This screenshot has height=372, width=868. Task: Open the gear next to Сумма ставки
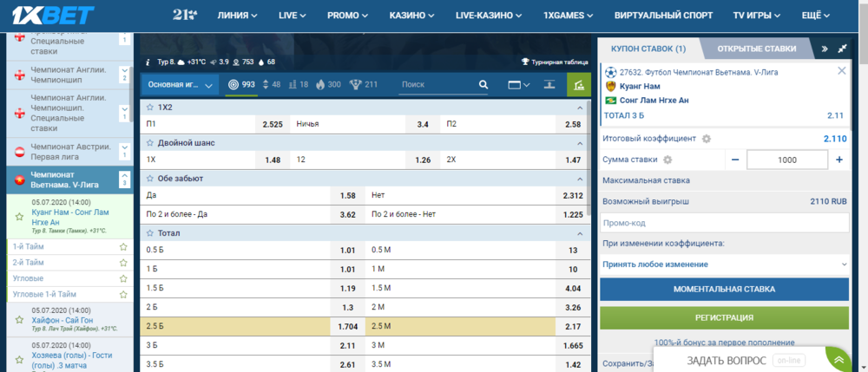(667, 160)
